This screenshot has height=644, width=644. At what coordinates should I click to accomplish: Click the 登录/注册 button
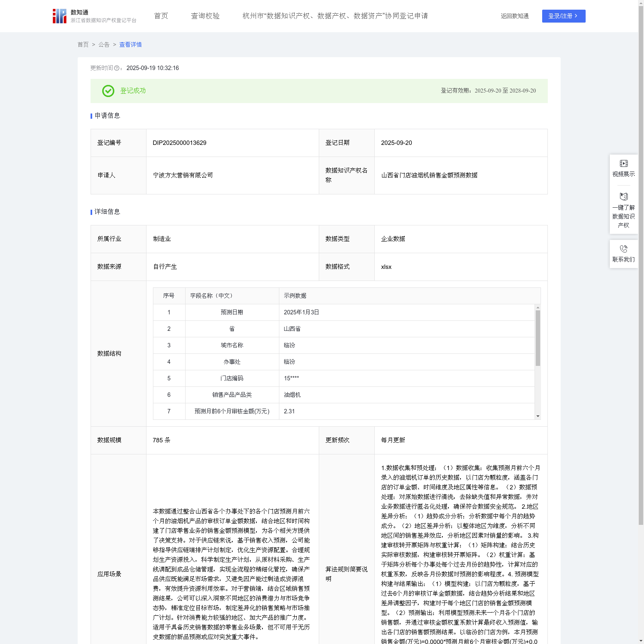click(x=563, y=16)
